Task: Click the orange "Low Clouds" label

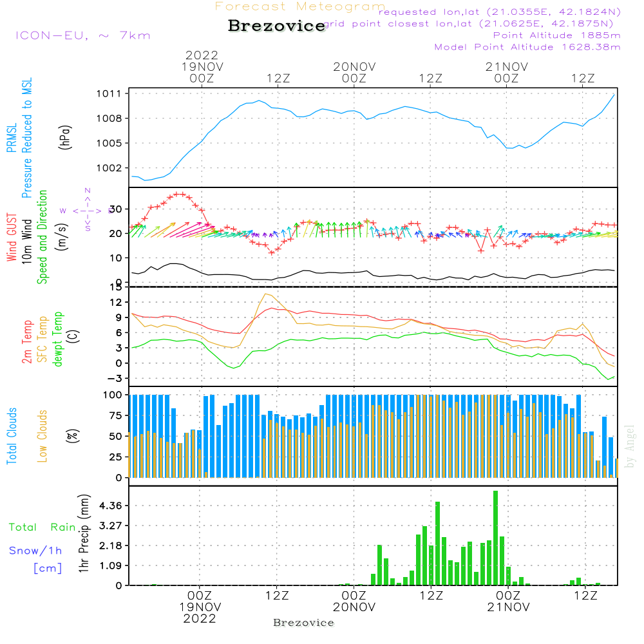Action: pos(43,436)
